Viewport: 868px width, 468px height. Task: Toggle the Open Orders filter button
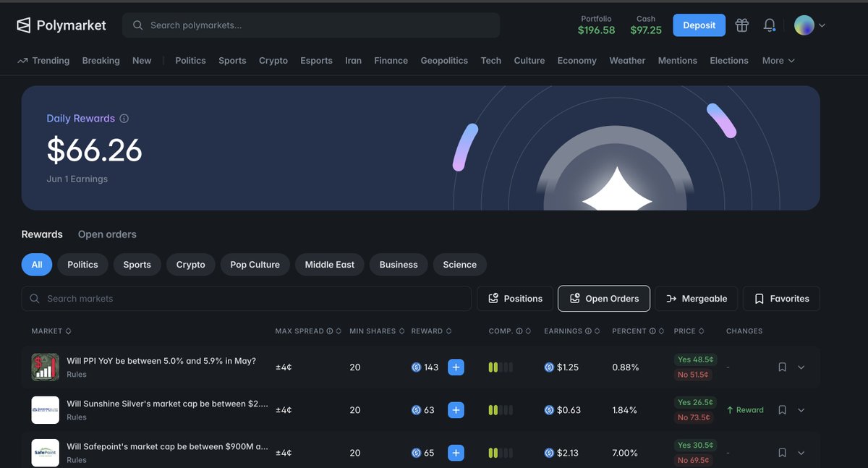click(x=604, y=299)
